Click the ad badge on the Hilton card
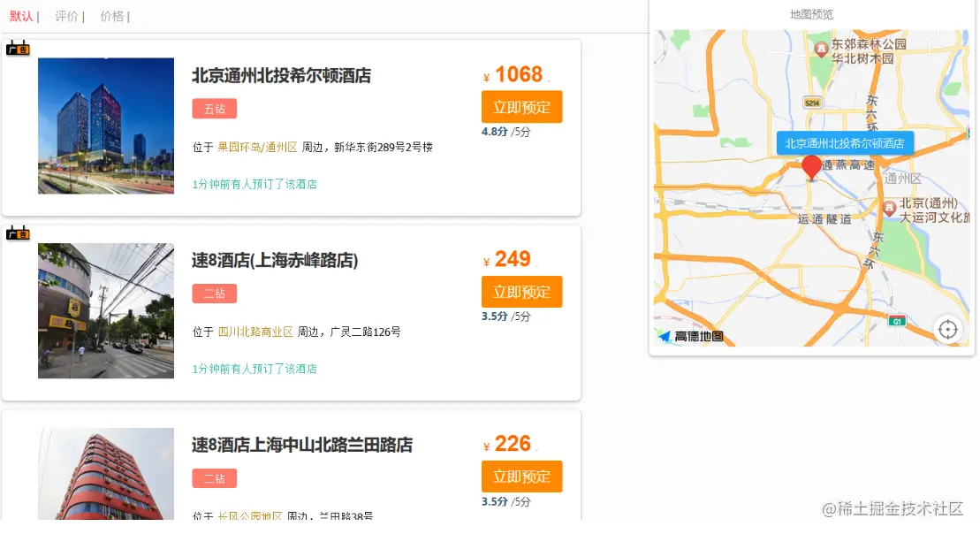Screen dimensions: 980x534 click(19, 48)
